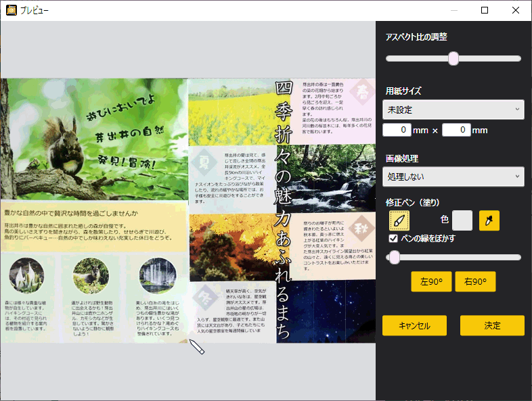Open the correction pen color swatch
532x401 pixels.
pos(462,220)
